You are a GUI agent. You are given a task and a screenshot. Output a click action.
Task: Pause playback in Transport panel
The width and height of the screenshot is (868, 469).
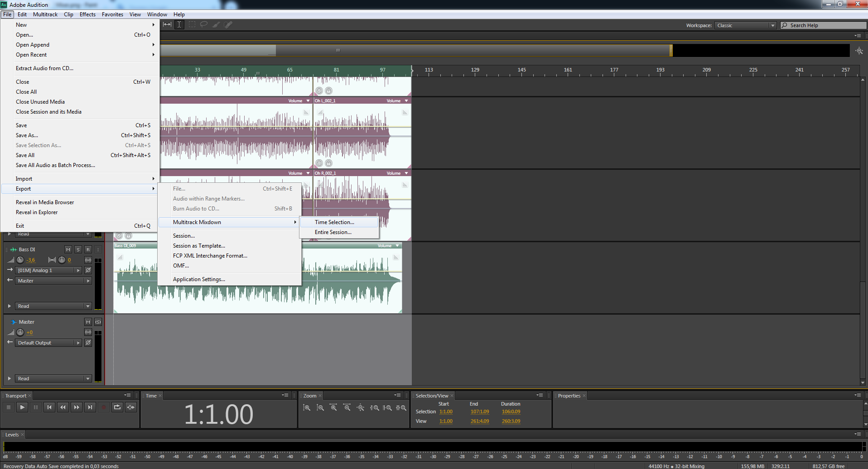pos(36,407)
